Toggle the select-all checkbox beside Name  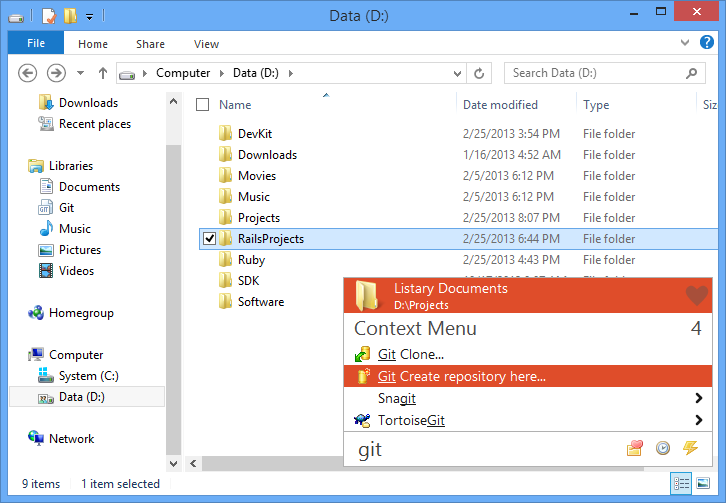coord(202,105)
